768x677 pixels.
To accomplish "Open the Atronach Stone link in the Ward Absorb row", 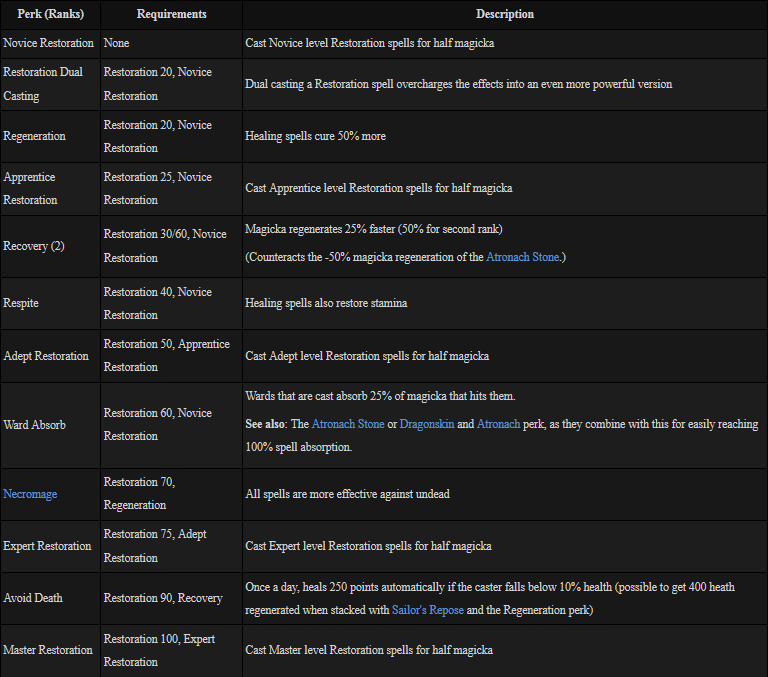I will (x=347, y=424).
